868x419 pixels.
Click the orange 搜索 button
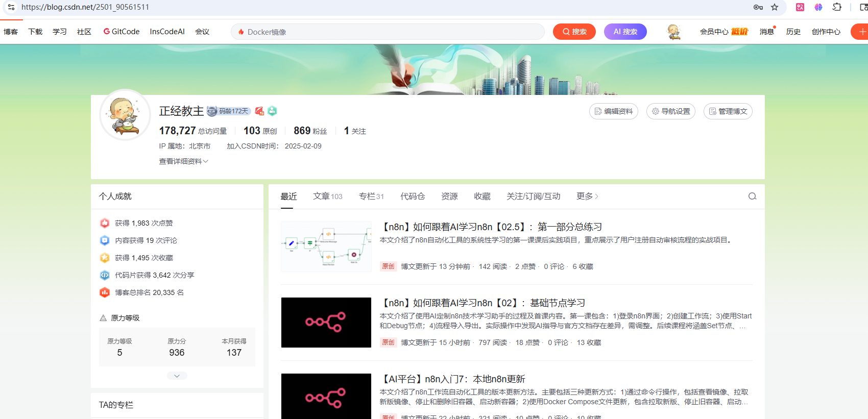pyautogui.click(x=574, y=32)
